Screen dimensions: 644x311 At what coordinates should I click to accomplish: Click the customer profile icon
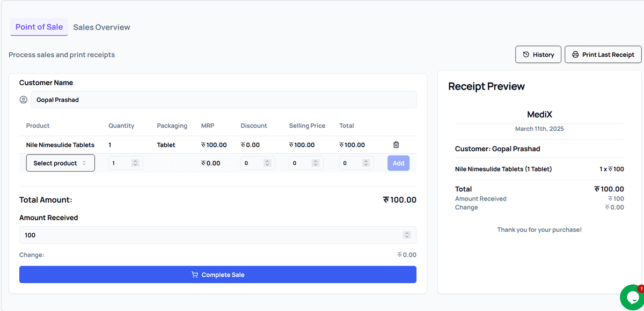[x=24, y=100]
